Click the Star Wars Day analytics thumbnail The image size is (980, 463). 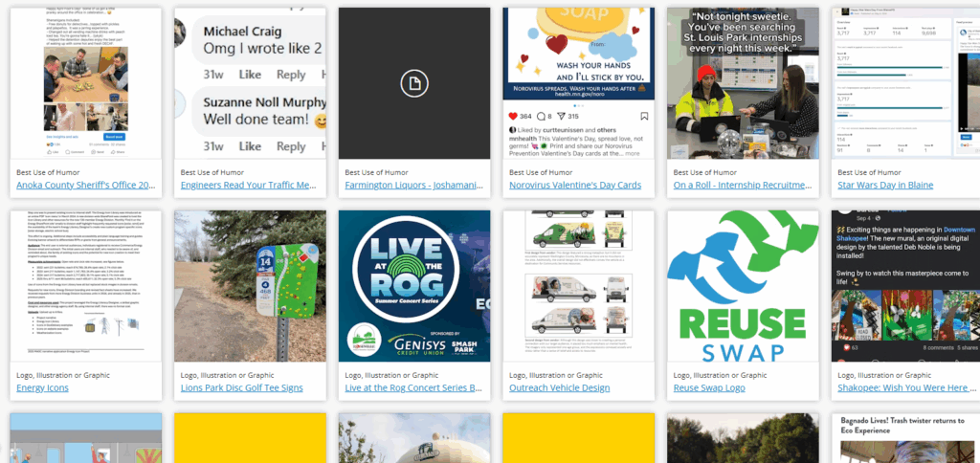pyautogui.click(x=907, y=83)
